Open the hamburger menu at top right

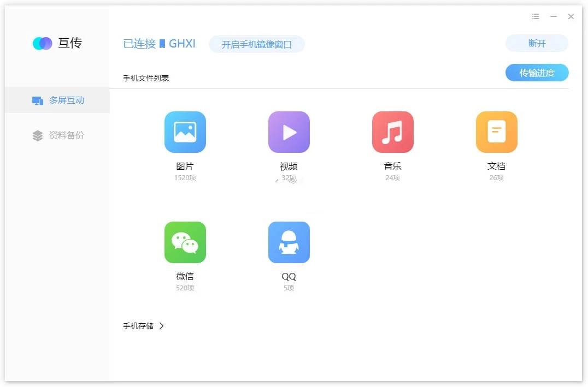535,16
